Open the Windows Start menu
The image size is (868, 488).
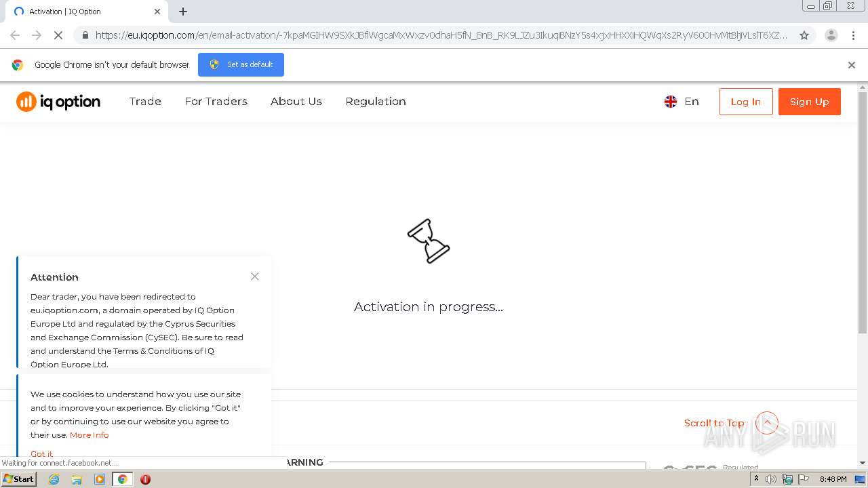(18, 479)
